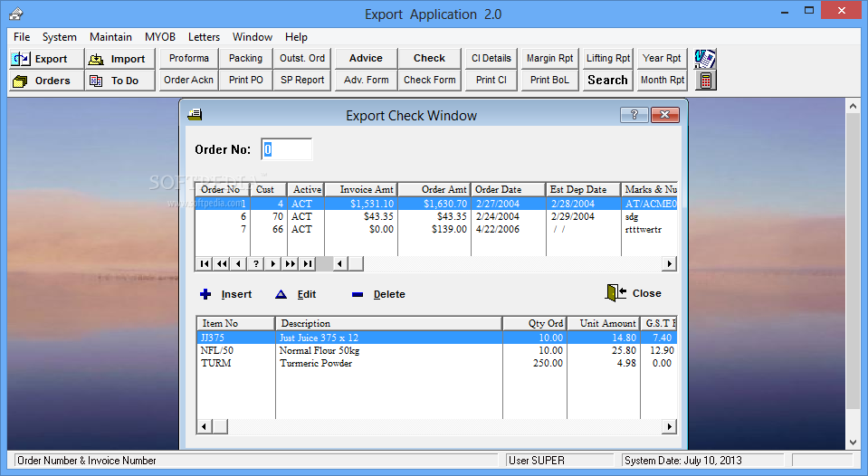
Task: Go to last order record
Action: pos(307,264)
